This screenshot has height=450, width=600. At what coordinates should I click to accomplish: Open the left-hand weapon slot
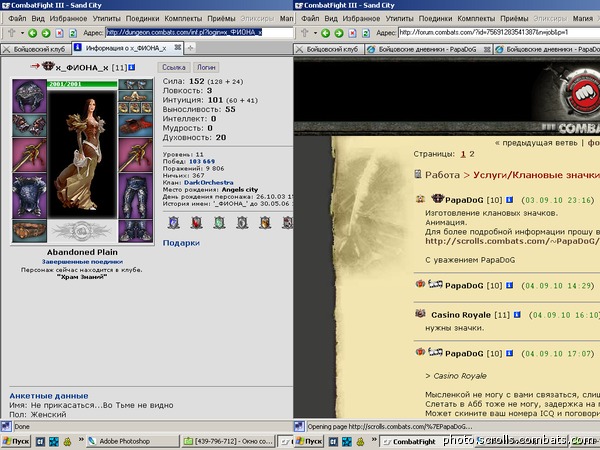pyautogui.click(x=29, y=155)
